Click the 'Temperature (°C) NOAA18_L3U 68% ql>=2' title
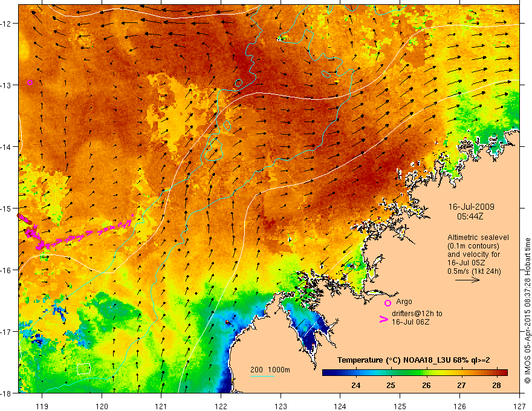 [414, 360]
